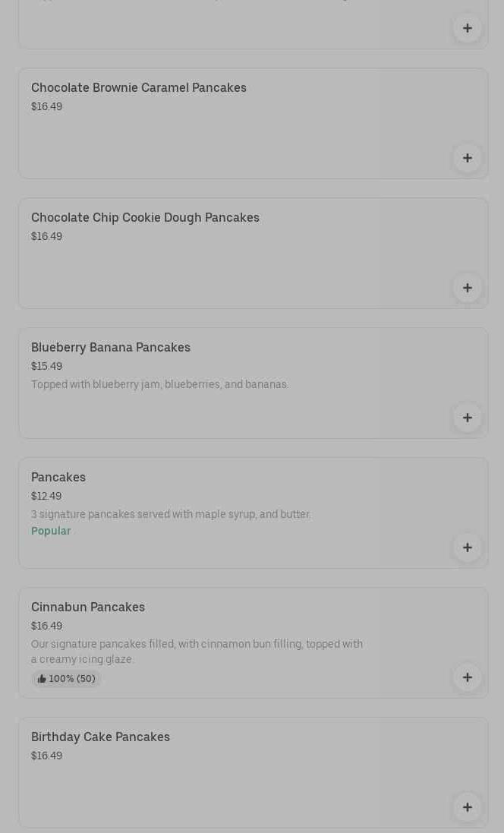Add Cinnabun Pancakes using plus icon
Image resolution: width=504 pixels, height=833 pixels.
pyautogui.click(x=467, y=677)
